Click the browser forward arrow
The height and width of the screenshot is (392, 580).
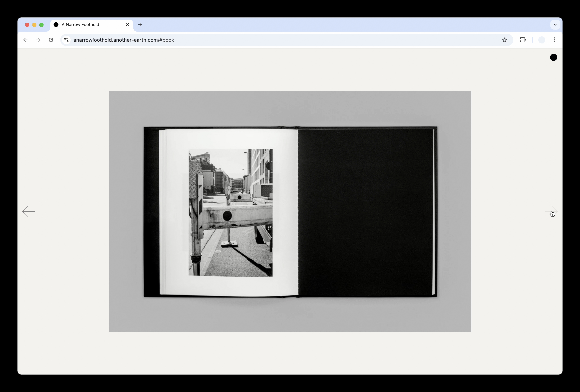38,40
